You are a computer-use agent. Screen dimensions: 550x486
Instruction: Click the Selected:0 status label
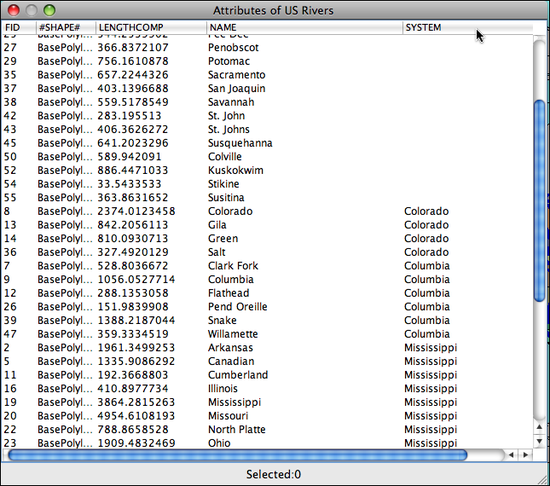[x=273, y=474]
